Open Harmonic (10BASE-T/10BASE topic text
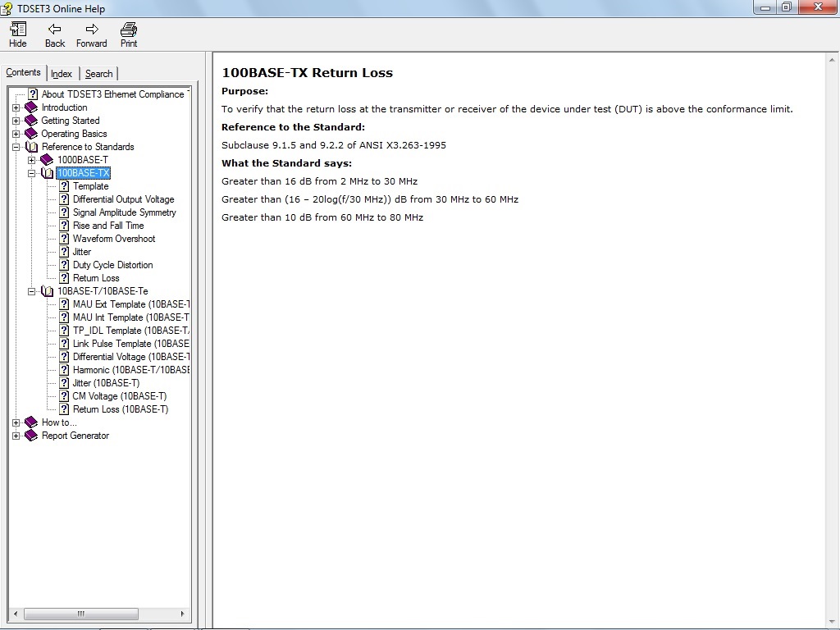840x630 pixels. click(131, 370)
